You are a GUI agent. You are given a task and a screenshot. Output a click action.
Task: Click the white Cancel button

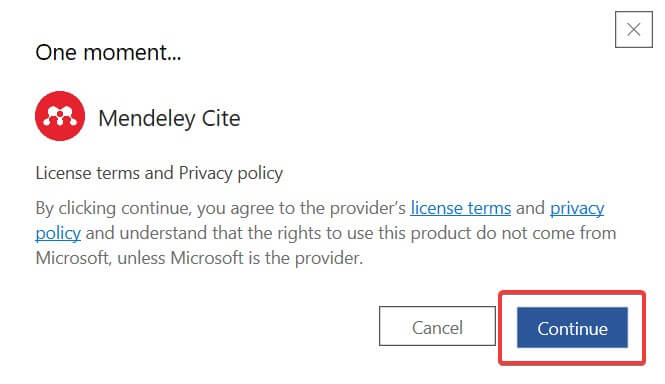(437, 326)
